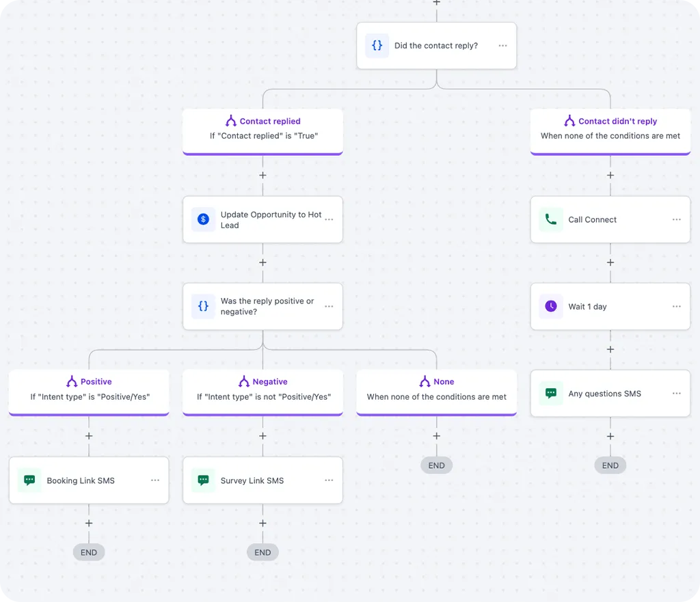The image size is (700, 602).
Task: Select the Negative intent branch
Action: click(x=262, y=389)
